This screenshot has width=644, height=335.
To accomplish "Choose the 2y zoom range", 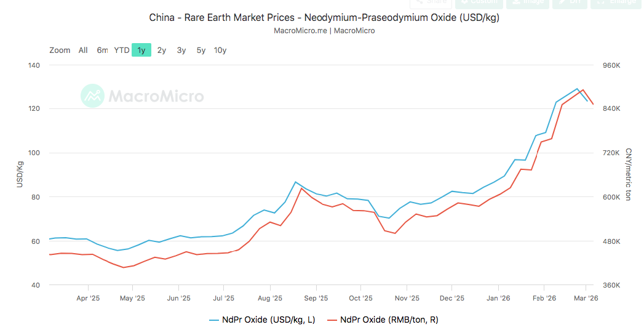I will 162,50.
